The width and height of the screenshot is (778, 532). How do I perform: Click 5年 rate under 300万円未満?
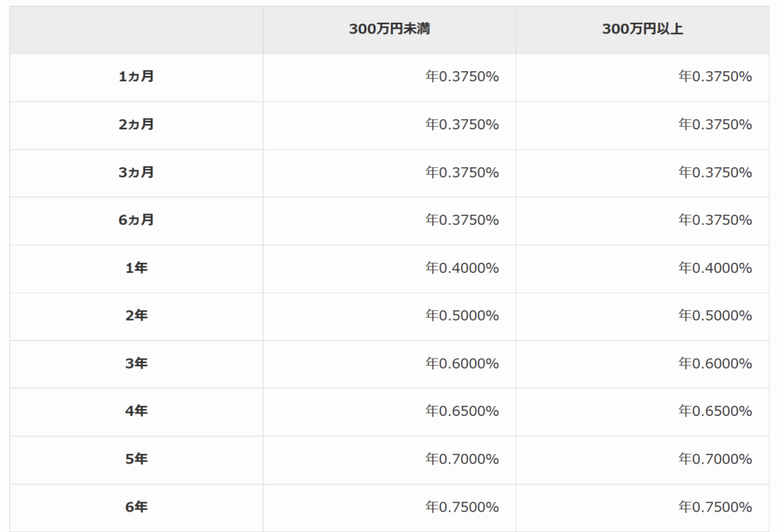point(462,459)
